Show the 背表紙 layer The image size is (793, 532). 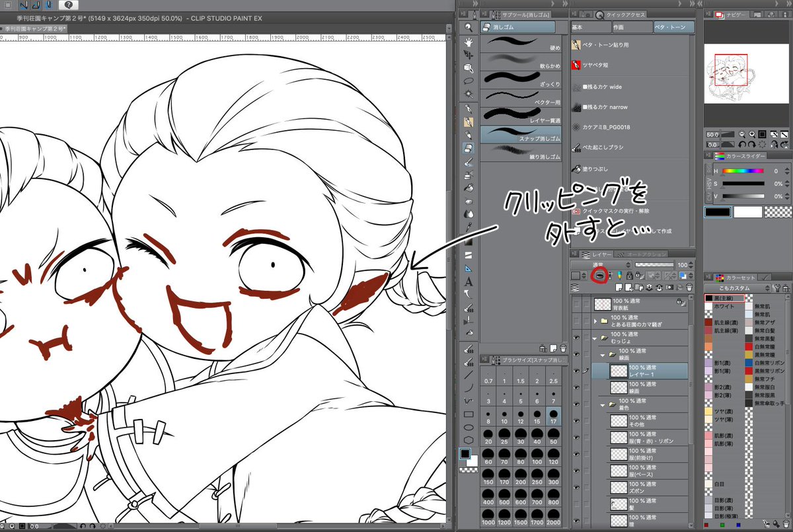[577, 303]
